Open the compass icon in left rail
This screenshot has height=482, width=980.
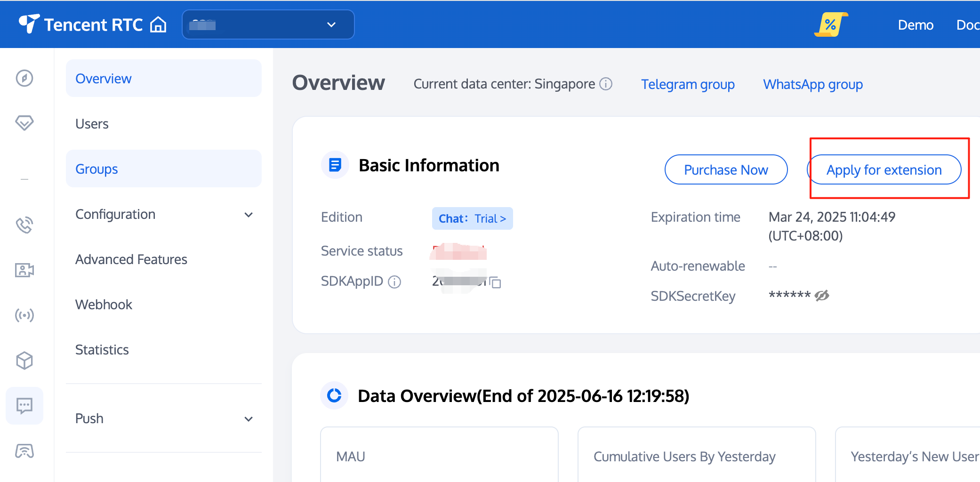[24, 78]
